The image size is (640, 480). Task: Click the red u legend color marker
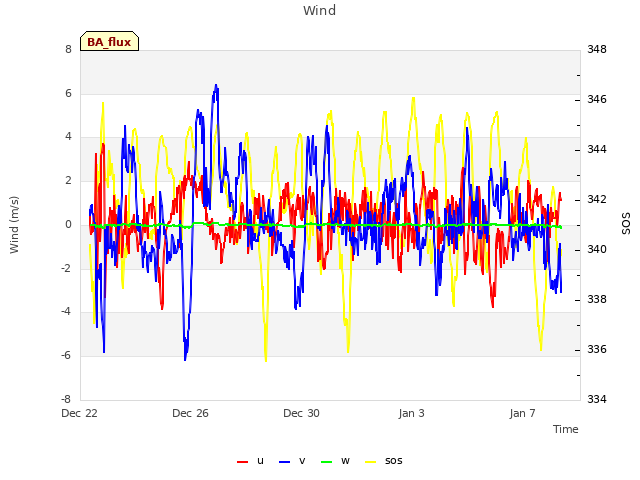pos(242,462)
